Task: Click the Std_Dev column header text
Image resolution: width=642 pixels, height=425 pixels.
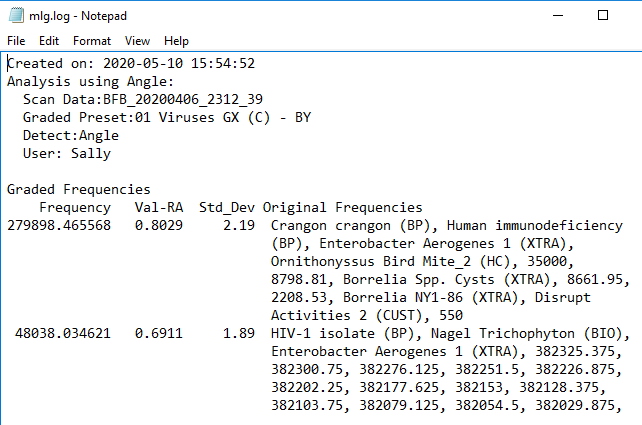Action: [226, 207]
